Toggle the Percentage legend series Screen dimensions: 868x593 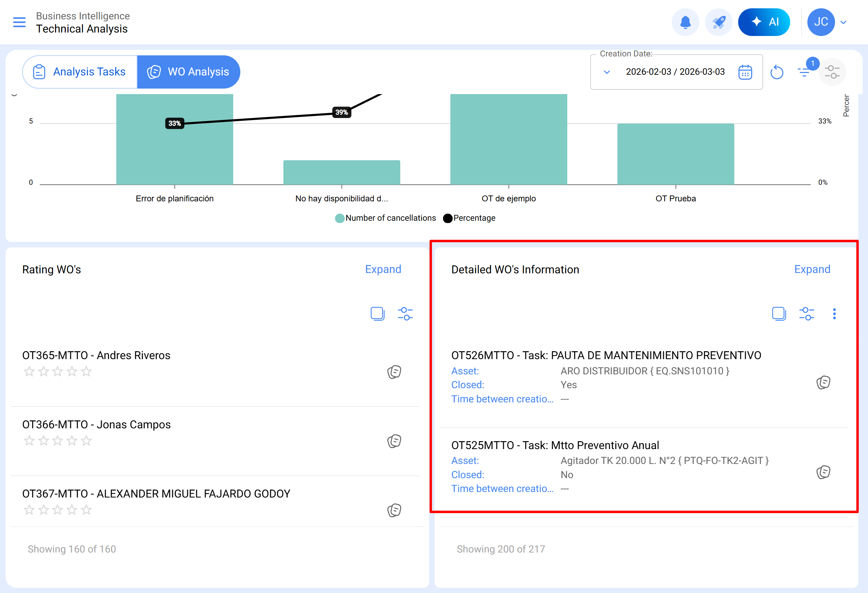tap(469, 218)
